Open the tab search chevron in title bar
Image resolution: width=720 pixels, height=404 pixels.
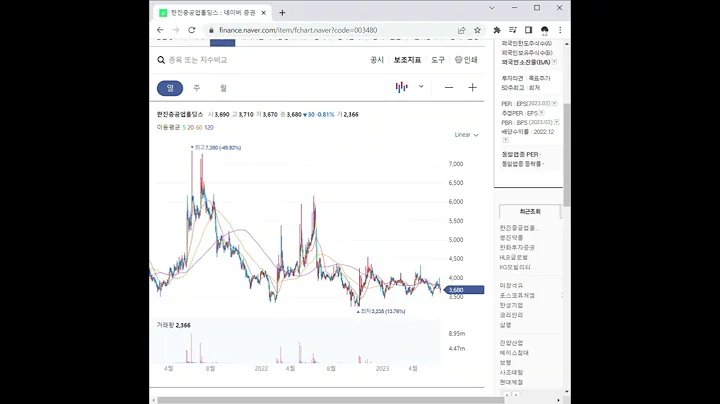point(492,8)
